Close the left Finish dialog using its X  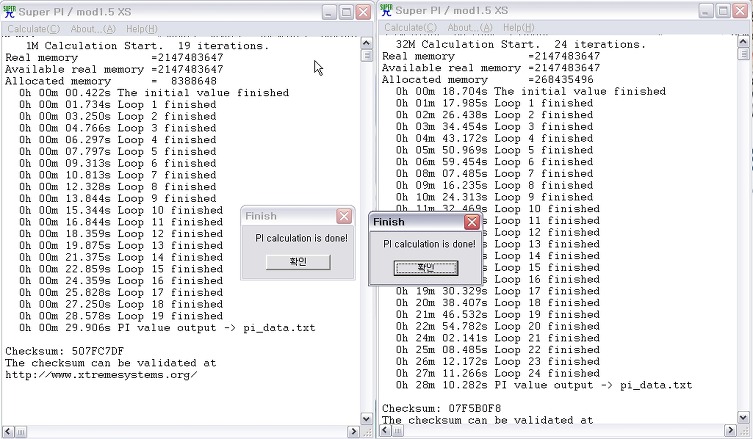[344, 216]
